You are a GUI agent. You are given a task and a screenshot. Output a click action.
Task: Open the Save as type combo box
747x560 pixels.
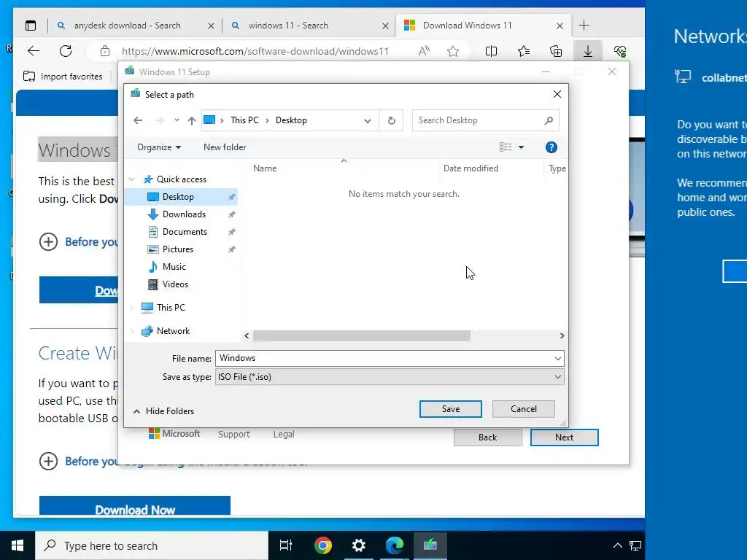[x=390, y=377]
